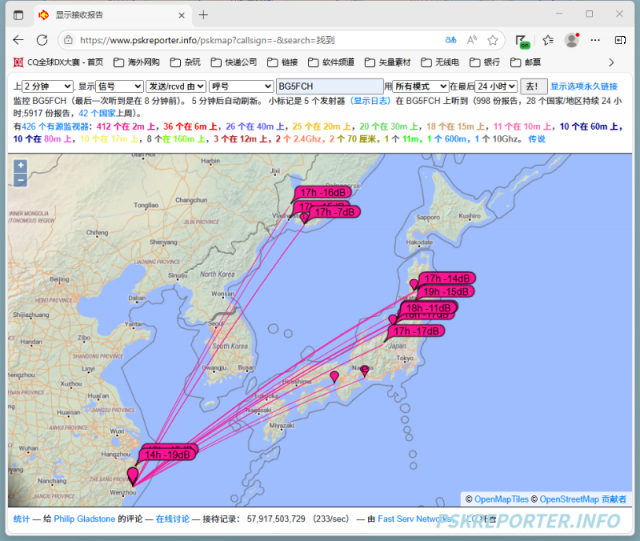Open the 邮票 bookmark folder
Screen dimensions: 640x541
pos(526,62)
